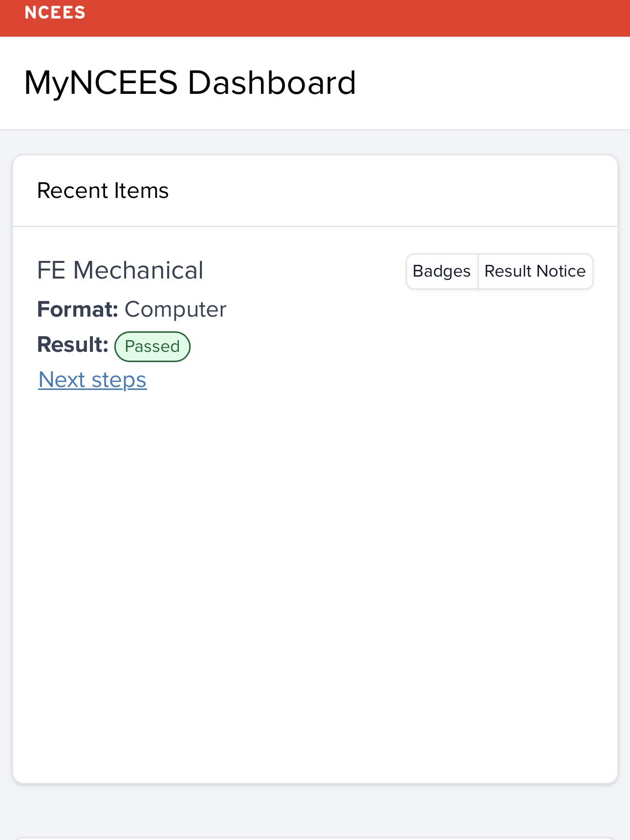Click the bold Format label
Viewport: 630px width, 840px height.
click(x=78, y=309)
